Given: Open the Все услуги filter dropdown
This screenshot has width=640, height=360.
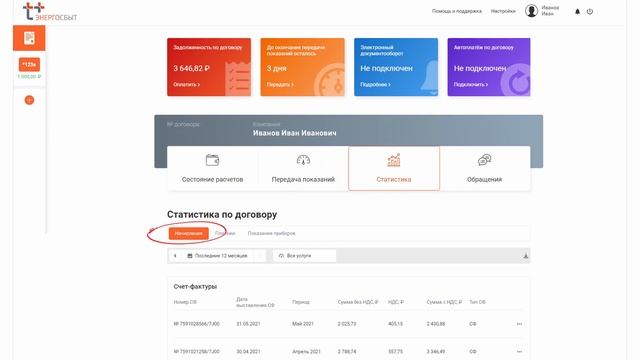Looking at the screenshot, I should (x=304, y=256).
